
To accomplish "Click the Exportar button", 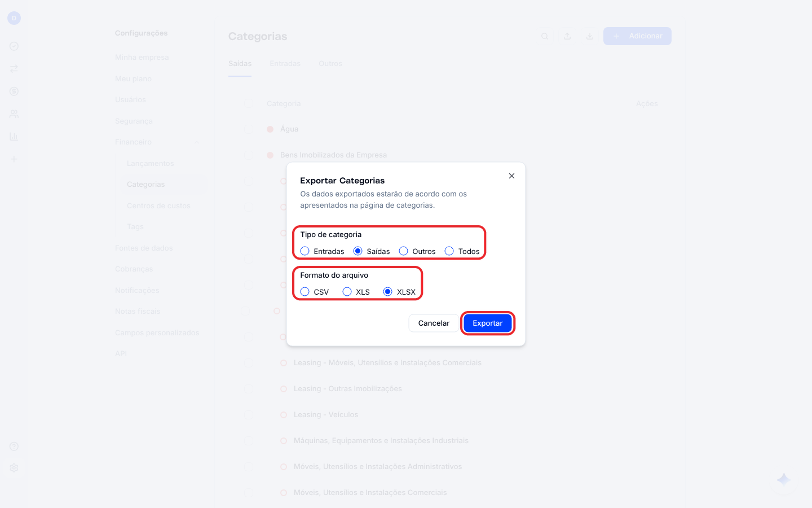I will click(x=488, y=323).
